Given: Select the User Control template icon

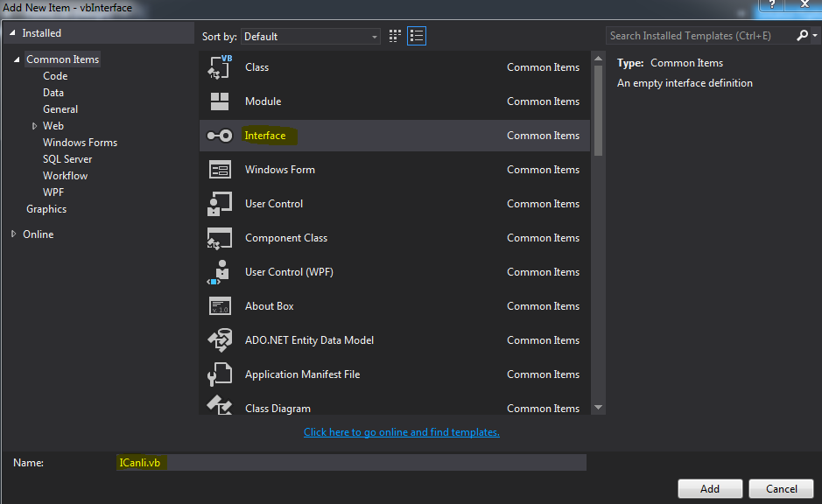Looking at the screenshot, I should tap(220, 204).
